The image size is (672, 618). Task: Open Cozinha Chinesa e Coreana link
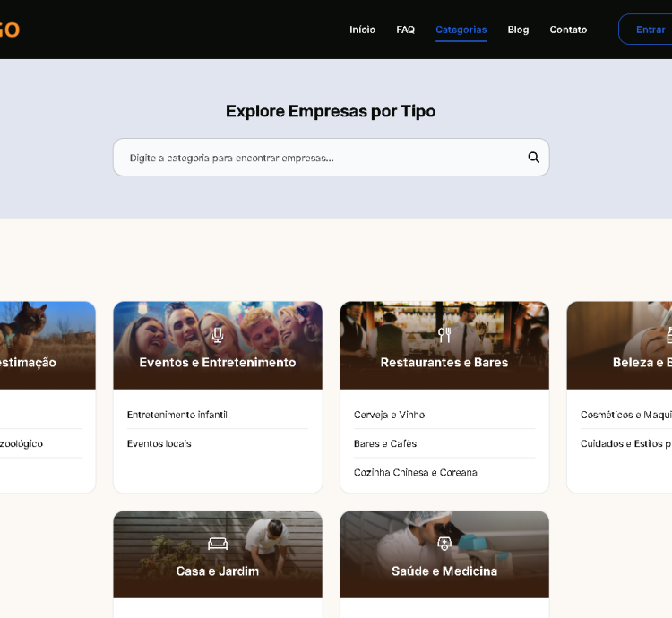[416, 472]
